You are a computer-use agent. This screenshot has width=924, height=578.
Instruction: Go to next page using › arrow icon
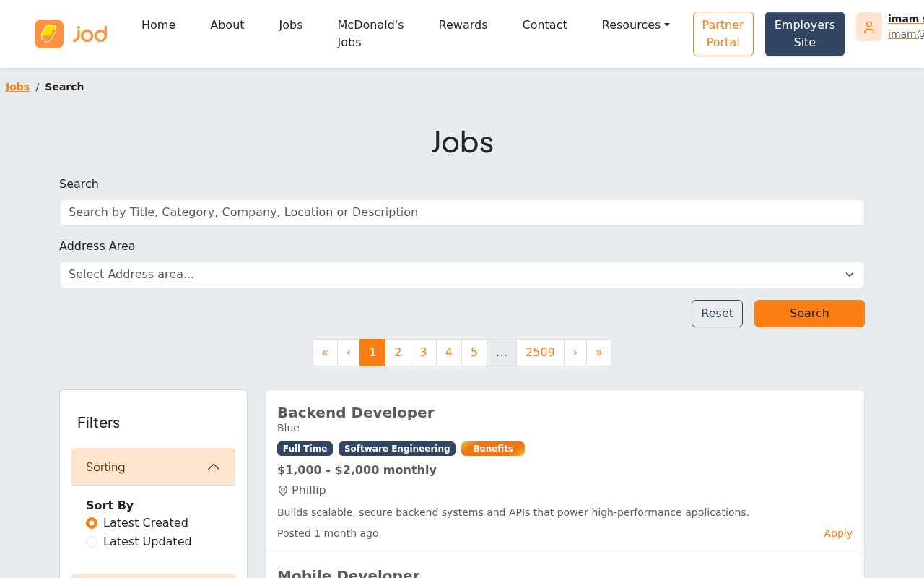[575, 353]
